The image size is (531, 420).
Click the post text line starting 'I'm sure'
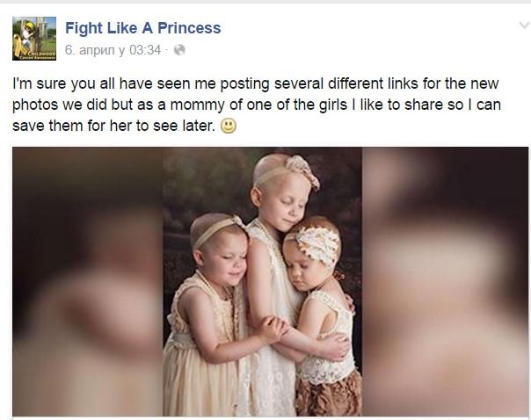256,84
